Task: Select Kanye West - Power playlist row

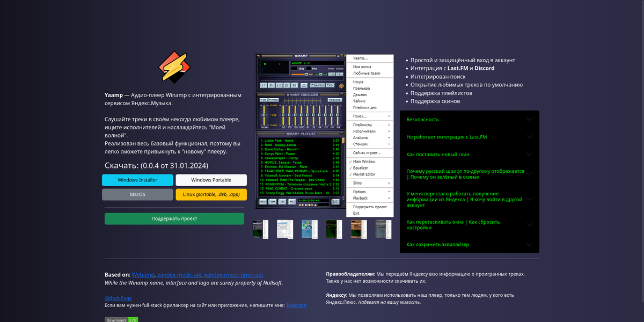Action: click(301, 153)
